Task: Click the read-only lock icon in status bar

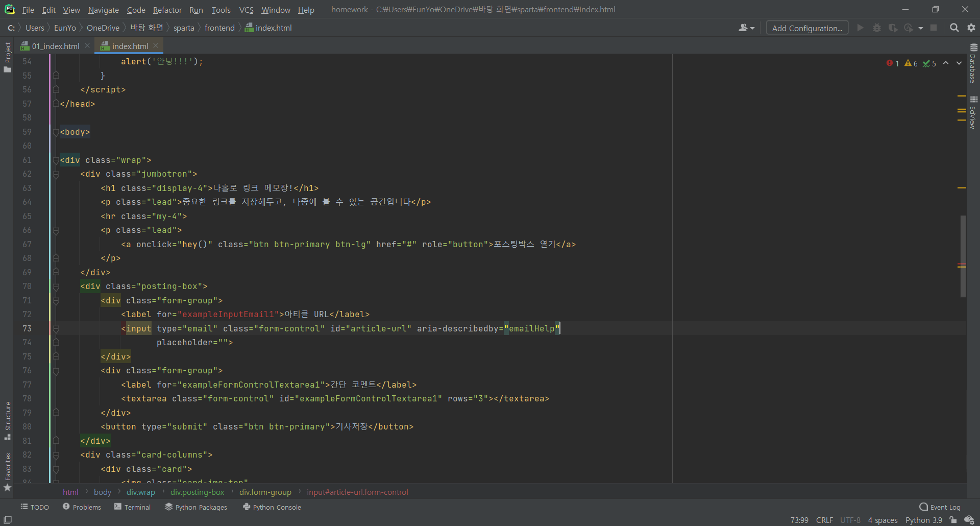Action: 953,520
